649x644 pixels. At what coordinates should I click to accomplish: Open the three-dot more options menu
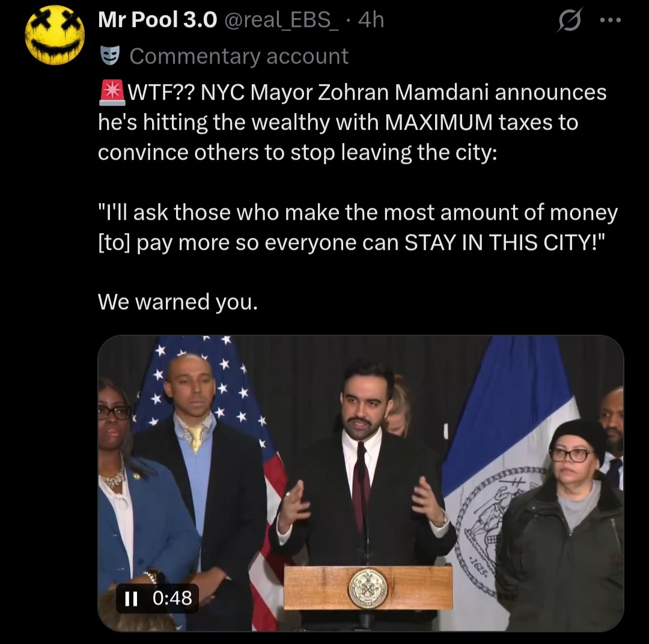pyautogui.click(x=611, y=20)
